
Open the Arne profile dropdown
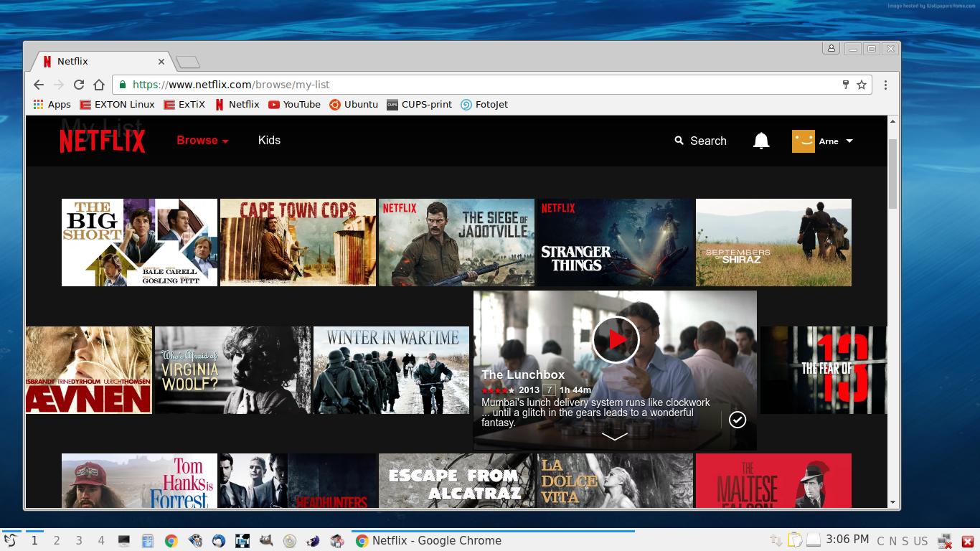[x=822, y=141]
